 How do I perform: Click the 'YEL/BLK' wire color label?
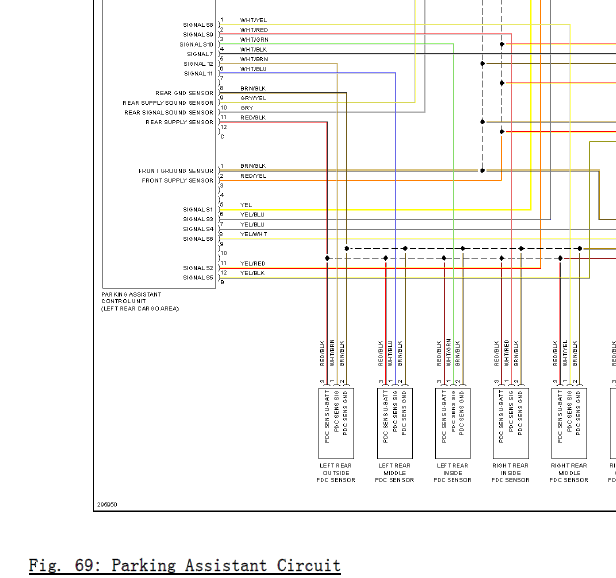252,273
